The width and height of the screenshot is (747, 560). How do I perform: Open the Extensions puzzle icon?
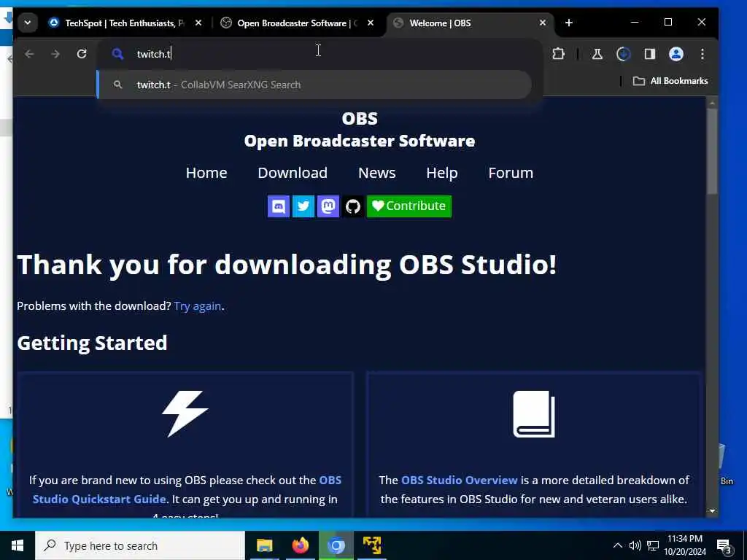[x=558, y=54]
